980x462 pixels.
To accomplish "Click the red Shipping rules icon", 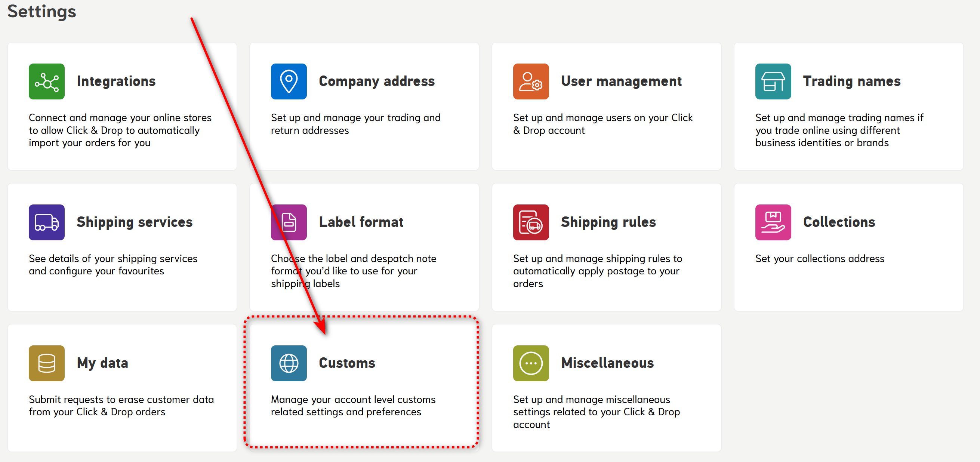I will pos(531,222).
